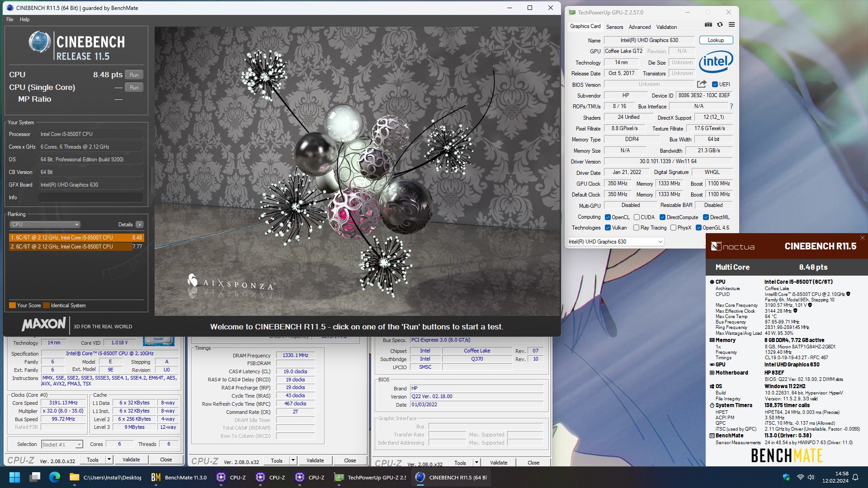Open third CPU-Z Tools dropdown arrow
Screen dimensions: 868x488
coord(476,463)
